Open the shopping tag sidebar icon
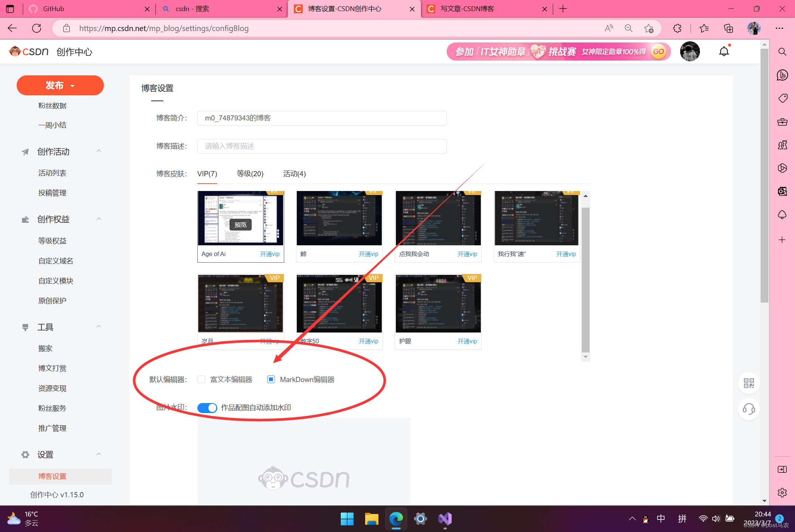Viewport: 795px width, 532px height. (782, 98)
